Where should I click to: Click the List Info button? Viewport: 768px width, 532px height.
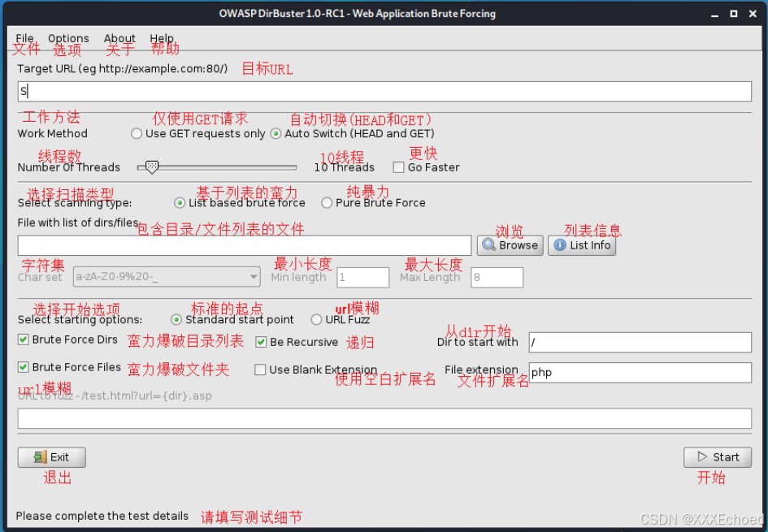click(x=581, y=245)
